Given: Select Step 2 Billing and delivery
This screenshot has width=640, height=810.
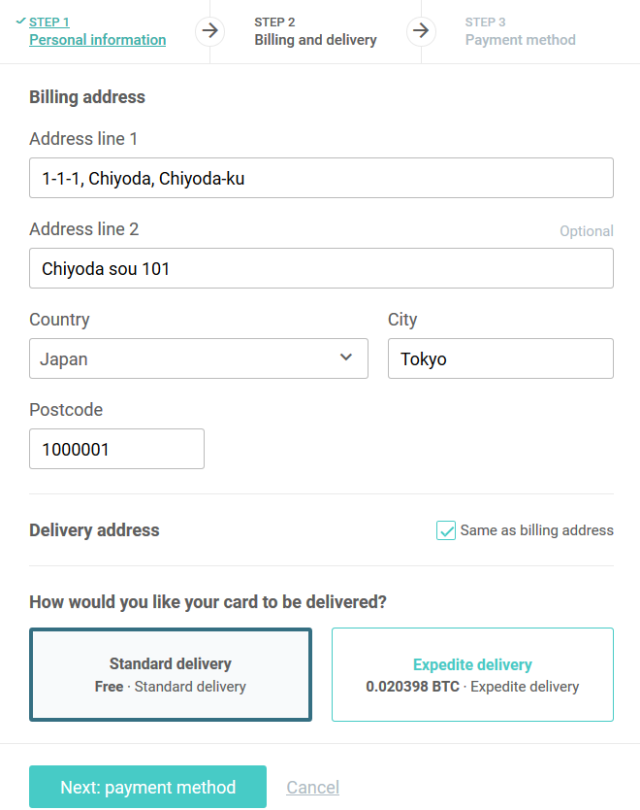Looking at the screenshot, I should pyautogui.click(x=315, y=40).
